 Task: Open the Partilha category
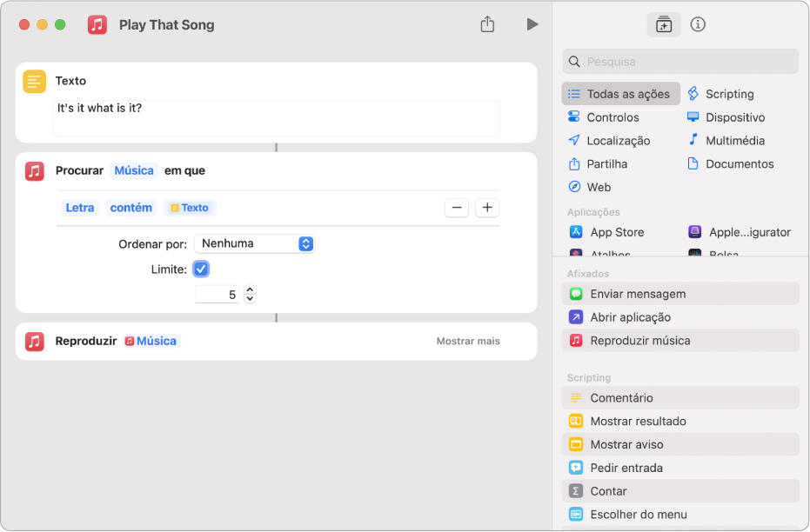tap(598, 164)
